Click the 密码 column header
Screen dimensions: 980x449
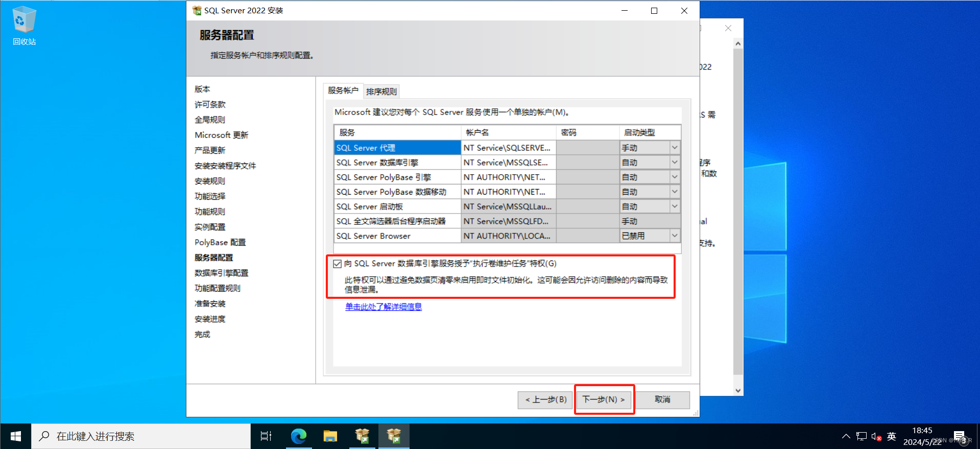click(588, 132)
